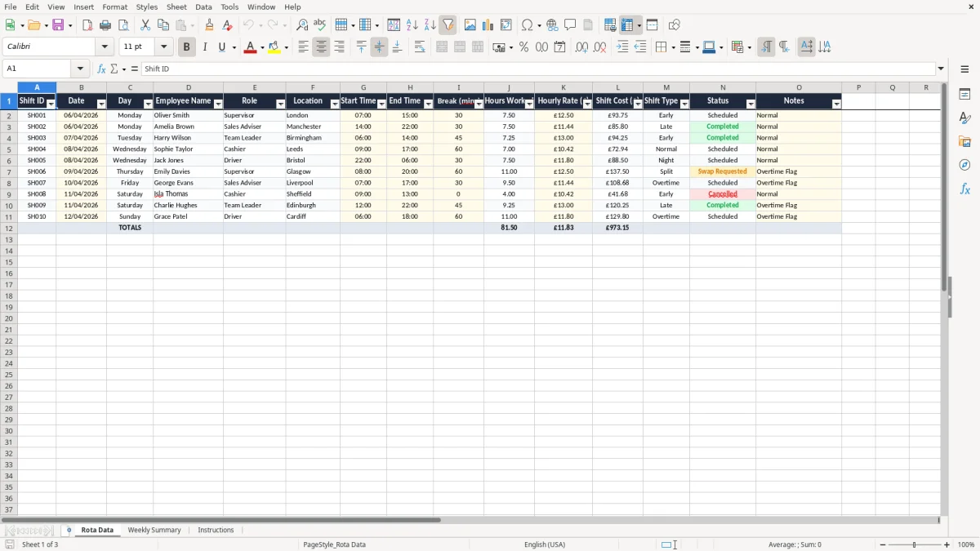The width and height of the screenshot is (980, 551).
Task: Adjust the zoom slider in status bar
Action: click(915, 544)
